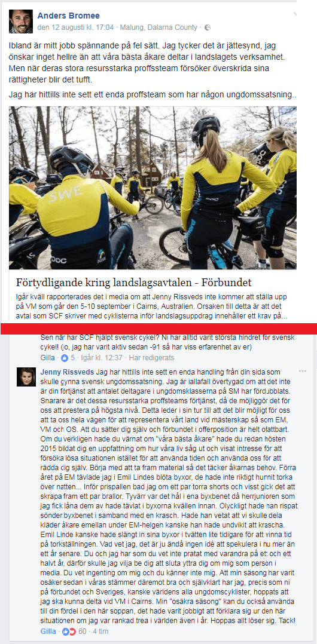The image size is (317, 644).
Task: Open the Anders Bromee name link
Action: coord(69,16)
